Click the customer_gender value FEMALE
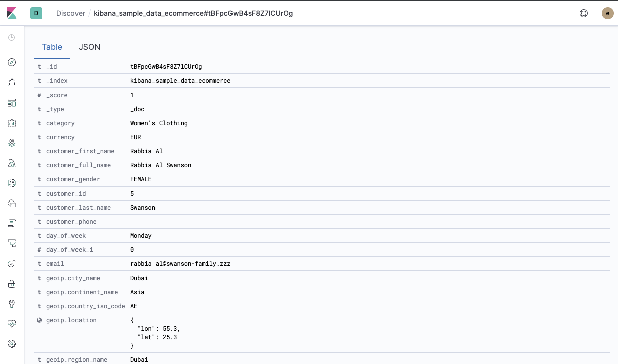The height and width of the screenshot is (364, 618). point(141,179)
